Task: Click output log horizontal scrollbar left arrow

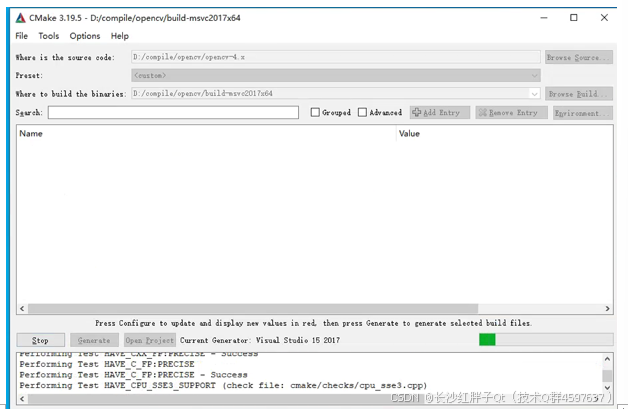Action: point(22,399)
